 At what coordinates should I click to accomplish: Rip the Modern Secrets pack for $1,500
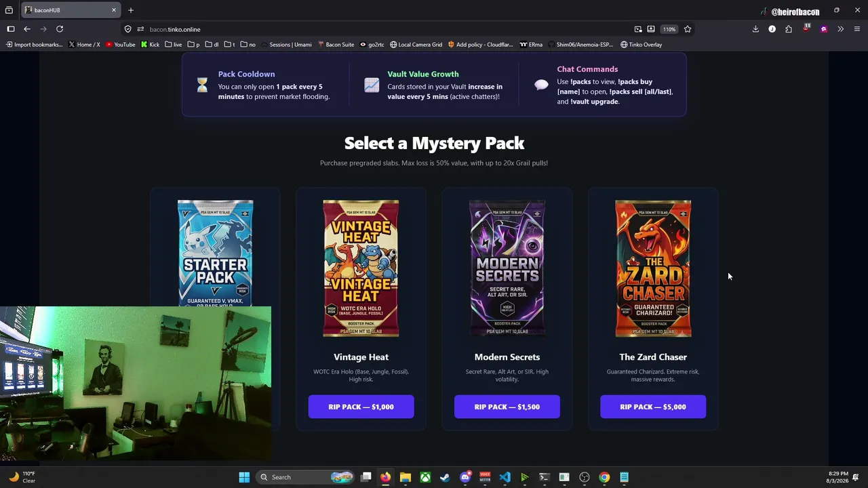[x=507, y=407]
